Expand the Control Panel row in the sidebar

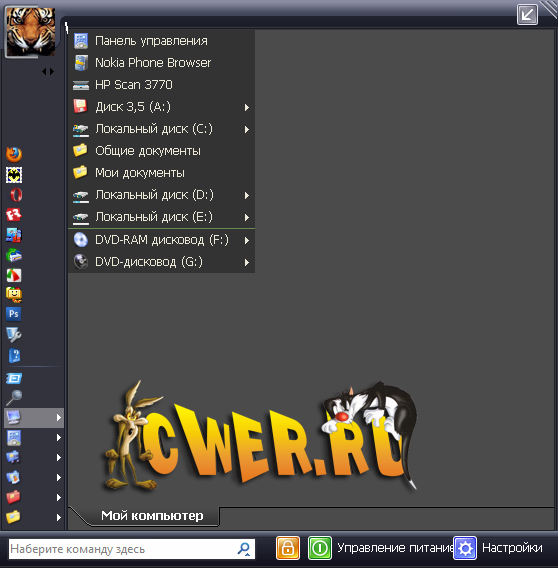pyautogui.click(x=34, y=438)
